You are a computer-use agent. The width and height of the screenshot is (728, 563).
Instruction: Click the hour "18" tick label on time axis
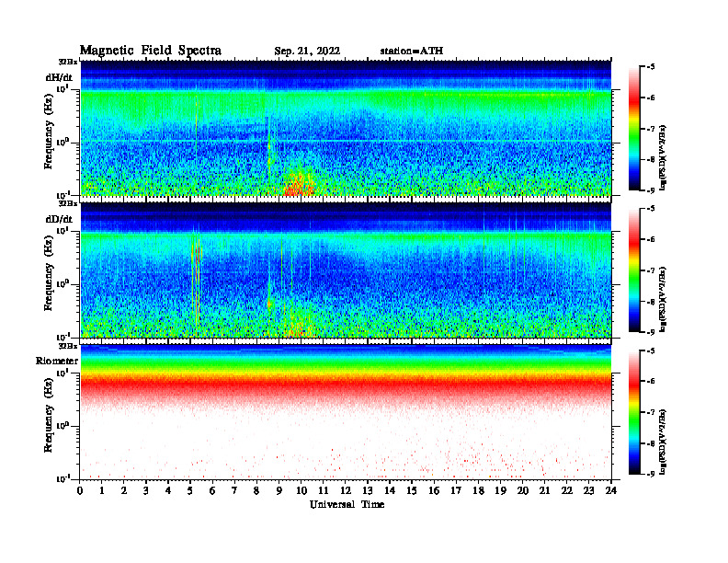478,491
